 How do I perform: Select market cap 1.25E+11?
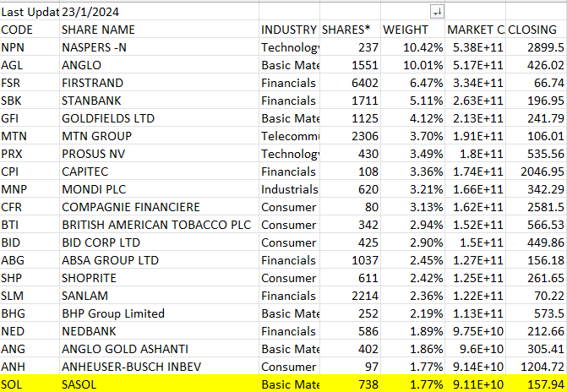[475, 278]
